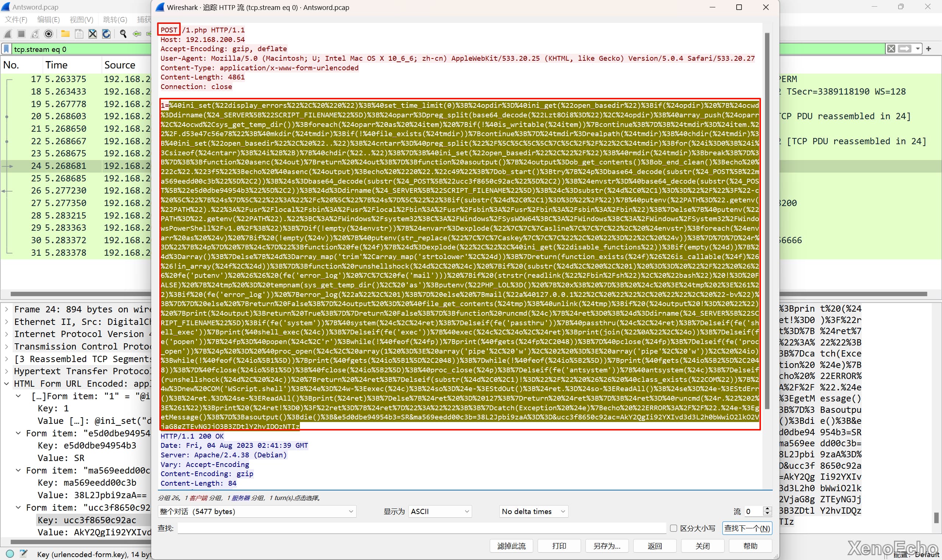Screen dimensions: 942x560
Task: Click the close capture file icon
Action: tap(92, 34)
